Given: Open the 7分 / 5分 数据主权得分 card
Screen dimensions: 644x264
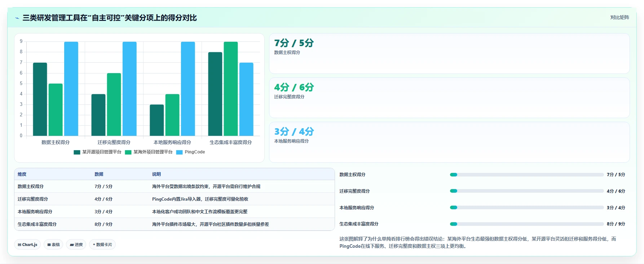Looking at the screenshot, I should (x=449, y=54).
